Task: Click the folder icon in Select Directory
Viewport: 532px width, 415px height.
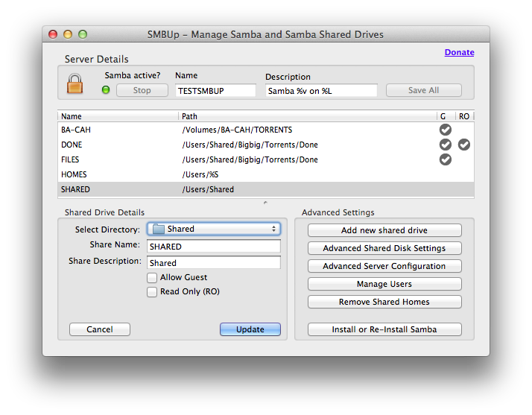Action: click(x=159, y=229)
